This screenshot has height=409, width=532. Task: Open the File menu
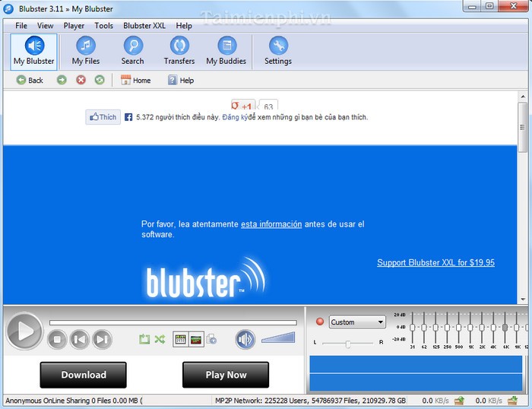tap(21, 25)
